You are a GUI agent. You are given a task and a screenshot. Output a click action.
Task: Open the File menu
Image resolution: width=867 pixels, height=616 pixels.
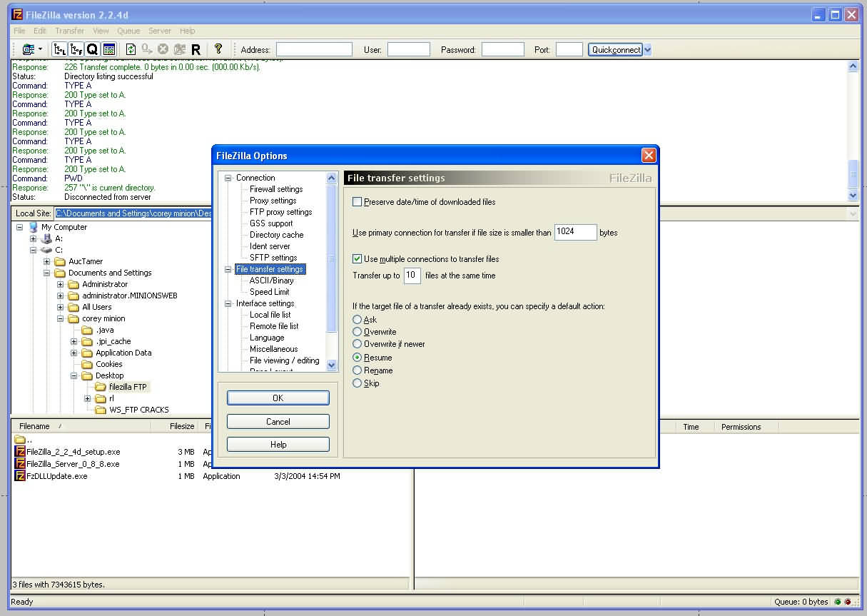pos(19,31)
